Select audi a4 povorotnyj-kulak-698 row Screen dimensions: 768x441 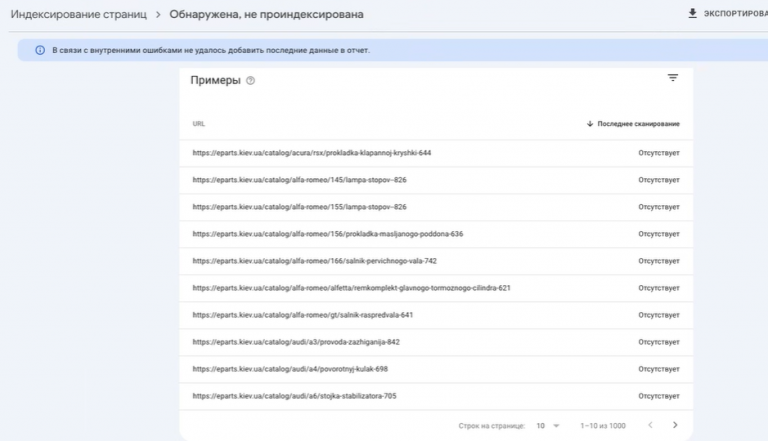click(436, 368)
